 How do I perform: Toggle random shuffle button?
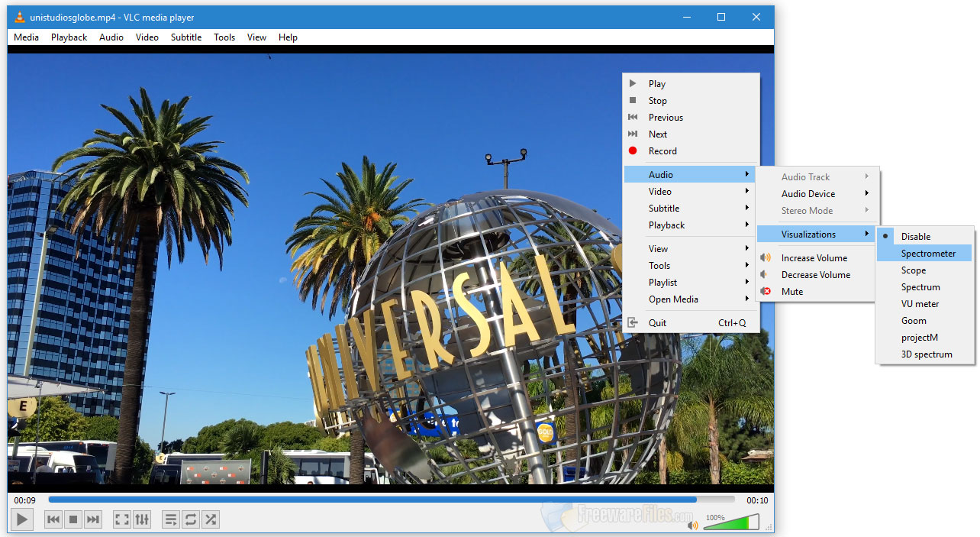click(x=211, y=520)
